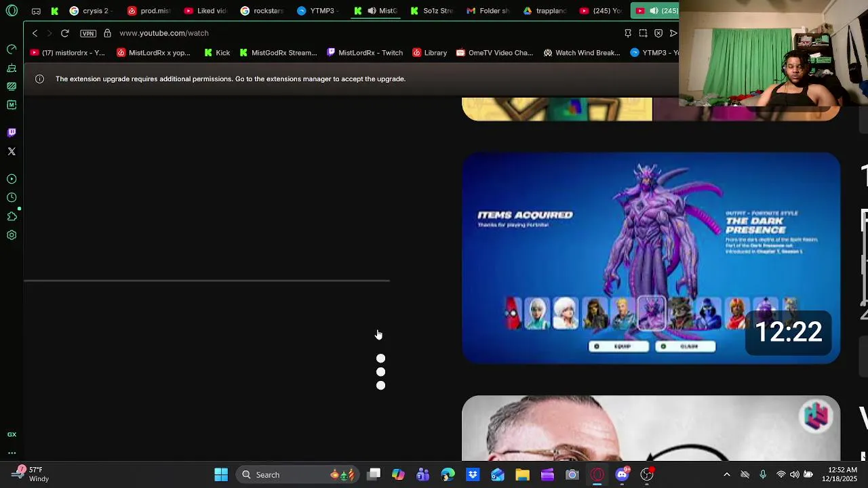Viewport: 868px width, 488px height.
Task: Reload the current page
Action: (x=64, y=33)
